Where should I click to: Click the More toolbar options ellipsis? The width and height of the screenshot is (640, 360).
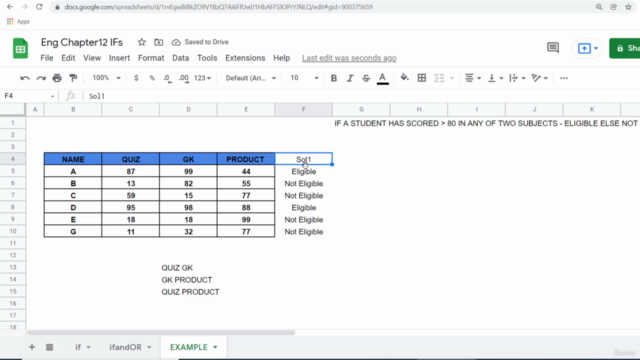pos(564,78)
